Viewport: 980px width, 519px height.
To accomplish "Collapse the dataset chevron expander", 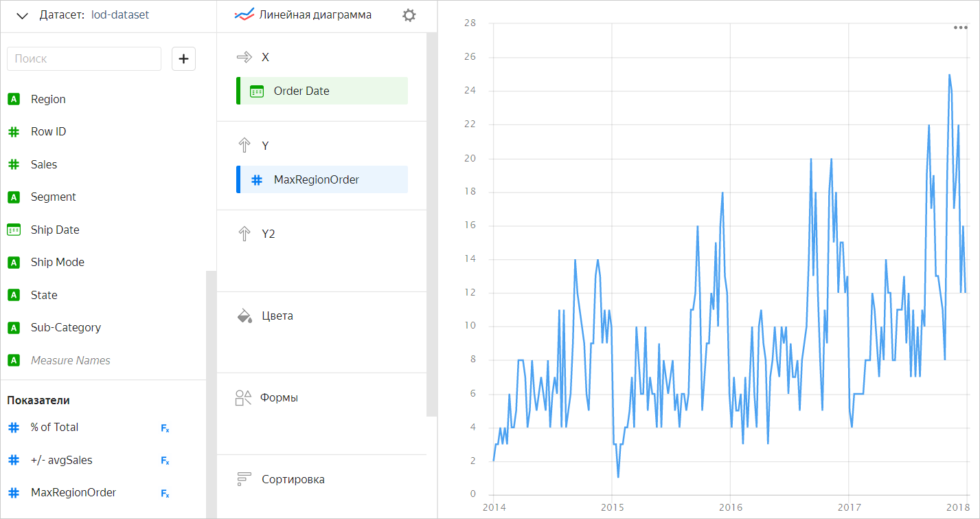I will 22,16.
